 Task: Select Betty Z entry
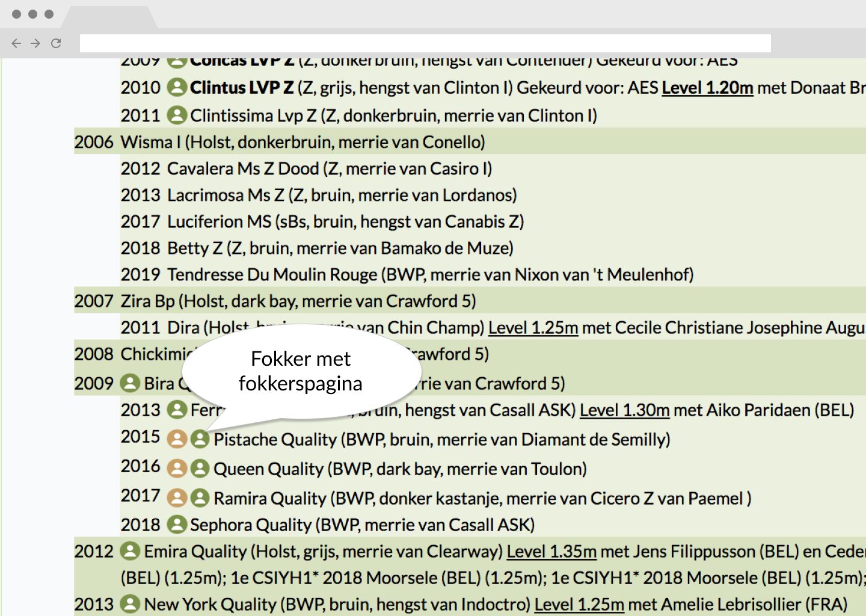pos(340,248)
